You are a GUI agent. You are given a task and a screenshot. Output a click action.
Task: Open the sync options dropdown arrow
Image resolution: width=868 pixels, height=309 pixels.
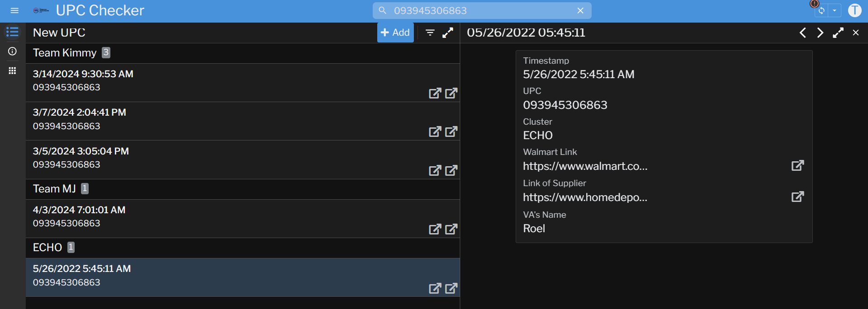tap(835, 10)
